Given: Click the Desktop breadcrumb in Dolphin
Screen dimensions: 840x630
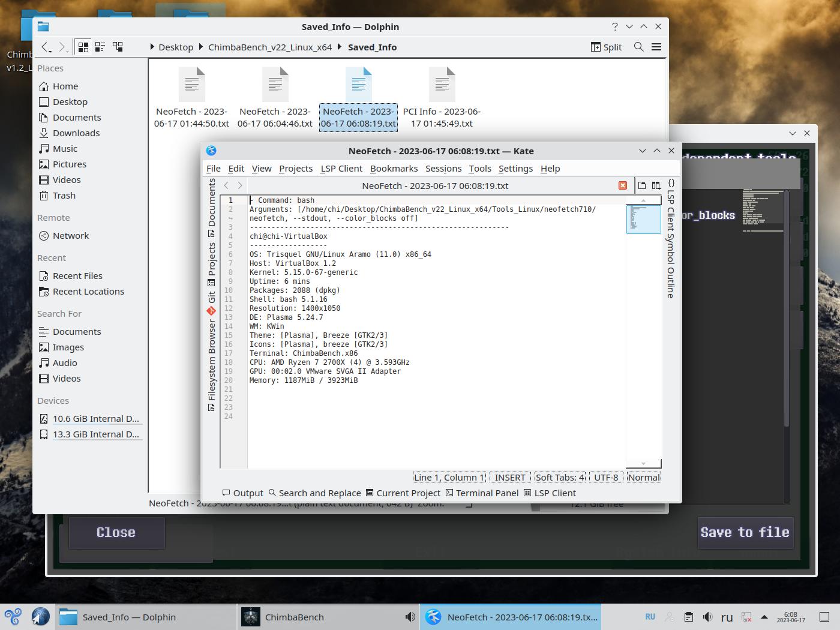Looking at the screenshot, I should click(176, 47).
